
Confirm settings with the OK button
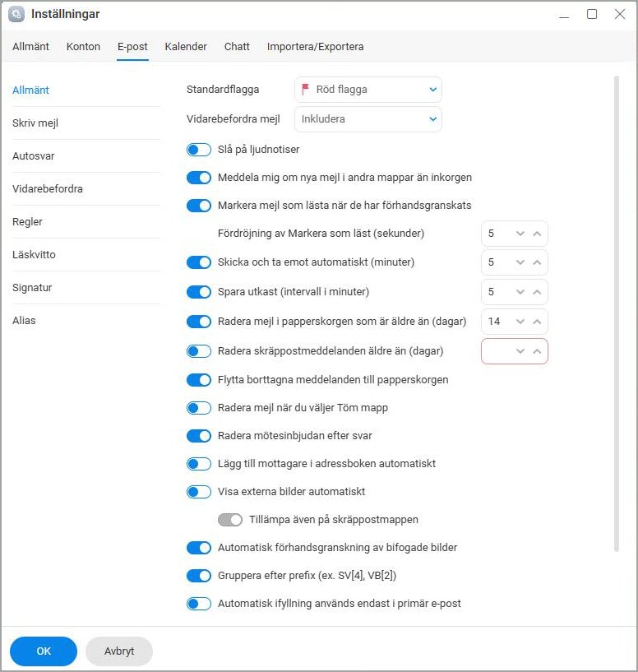pos(44,651)
